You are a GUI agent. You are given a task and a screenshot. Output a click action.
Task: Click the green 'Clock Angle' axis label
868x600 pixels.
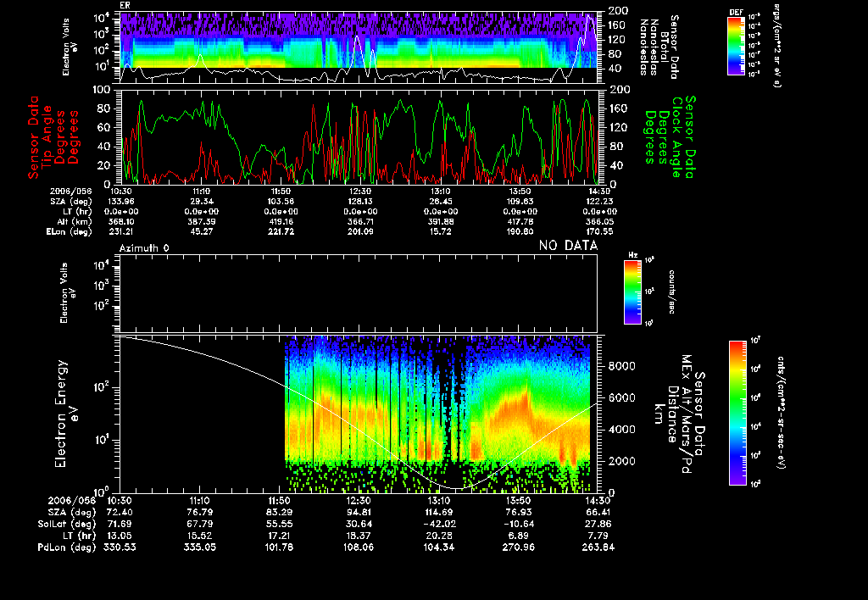tap(676, 137)
